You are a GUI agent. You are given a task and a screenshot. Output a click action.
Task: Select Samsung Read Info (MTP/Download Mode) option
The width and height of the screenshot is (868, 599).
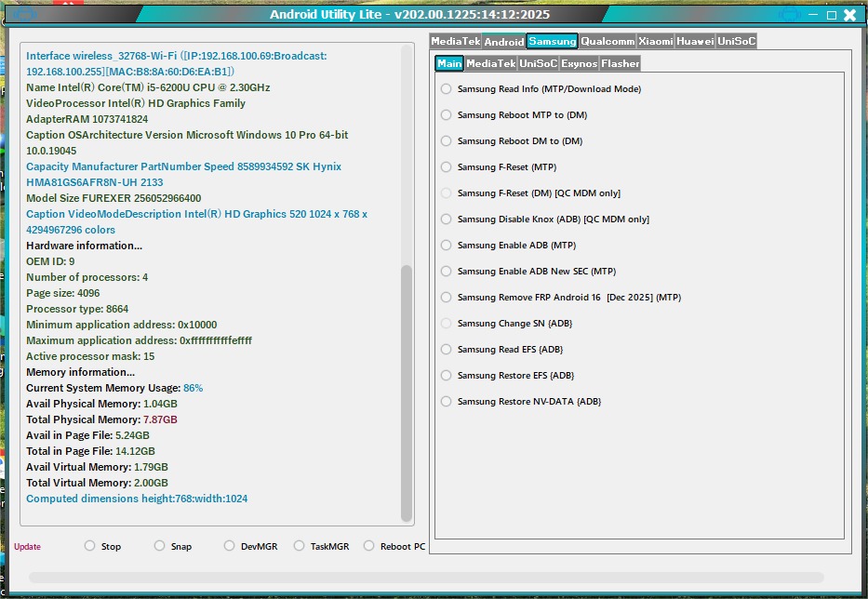[x=541, y=89]
